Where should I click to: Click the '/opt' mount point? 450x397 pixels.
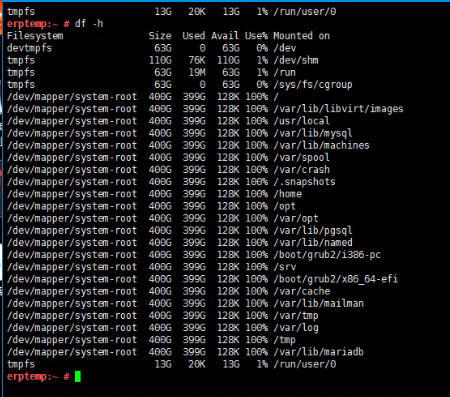284,206
